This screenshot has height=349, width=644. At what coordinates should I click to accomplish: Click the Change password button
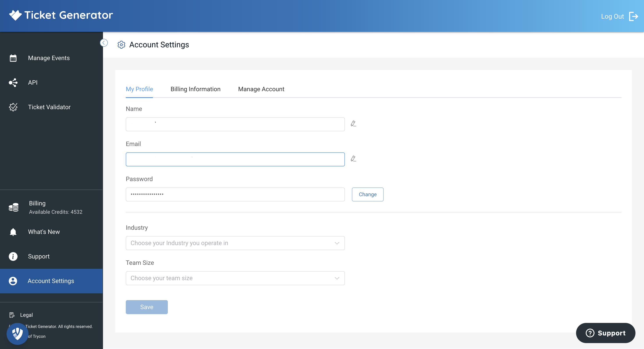(367, 194)
